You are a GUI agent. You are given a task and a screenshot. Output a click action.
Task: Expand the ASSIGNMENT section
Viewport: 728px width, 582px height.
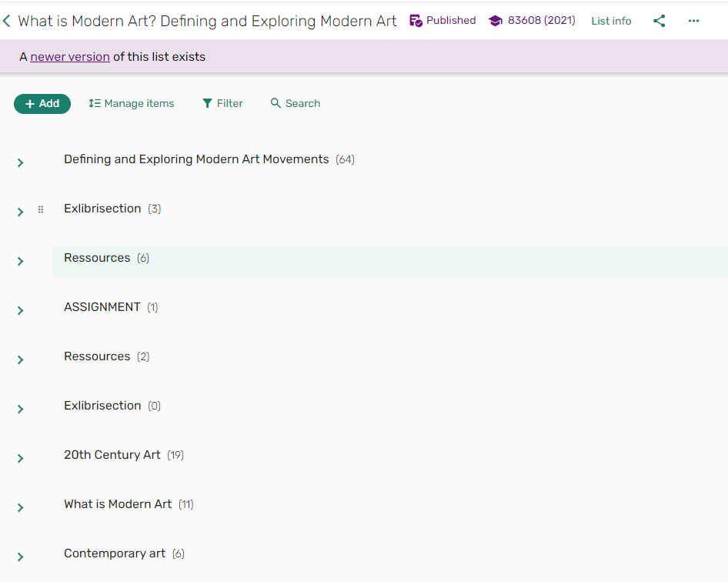click(x=21, y=310)
